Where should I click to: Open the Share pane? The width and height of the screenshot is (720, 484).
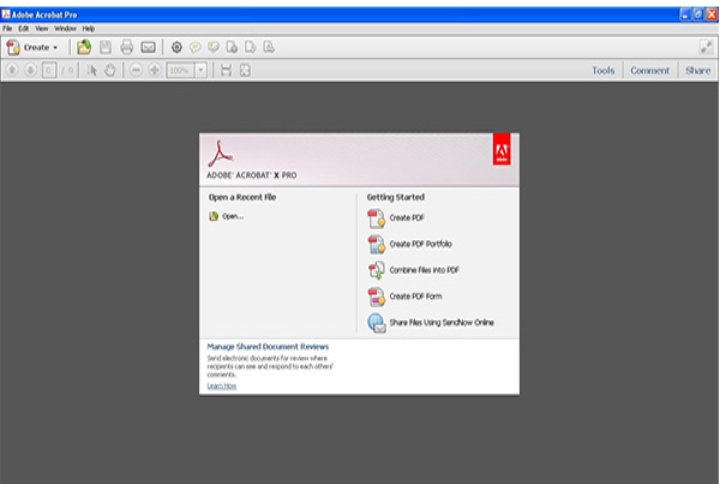[698, 70]
